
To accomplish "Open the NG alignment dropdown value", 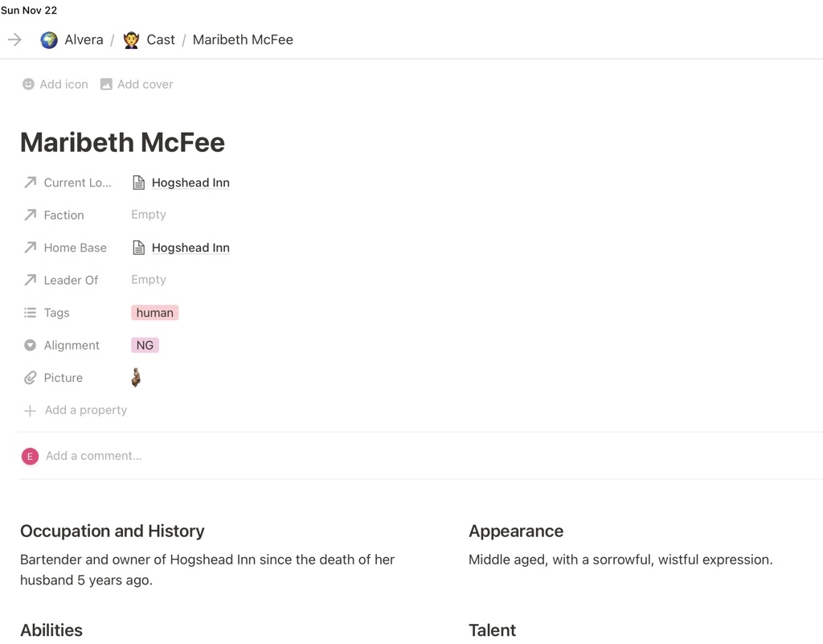I will pyautogui.click(x=145, y=345).
